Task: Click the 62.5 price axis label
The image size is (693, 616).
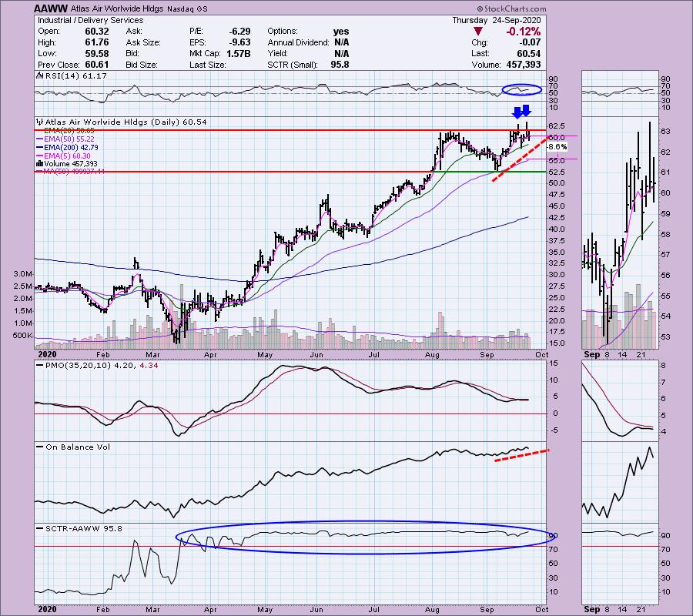Action: tap(556, 126)
